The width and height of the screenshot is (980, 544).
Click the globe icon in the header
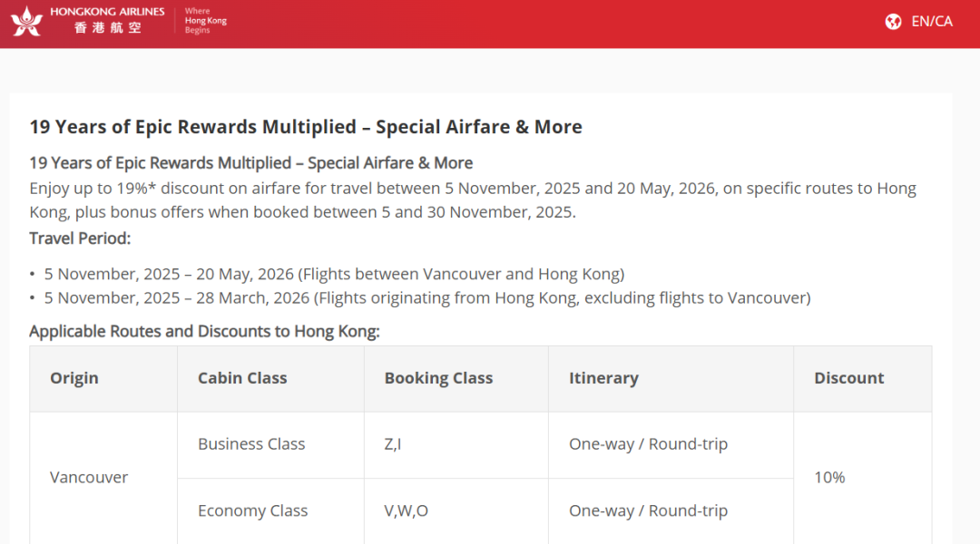click(893, 22)
